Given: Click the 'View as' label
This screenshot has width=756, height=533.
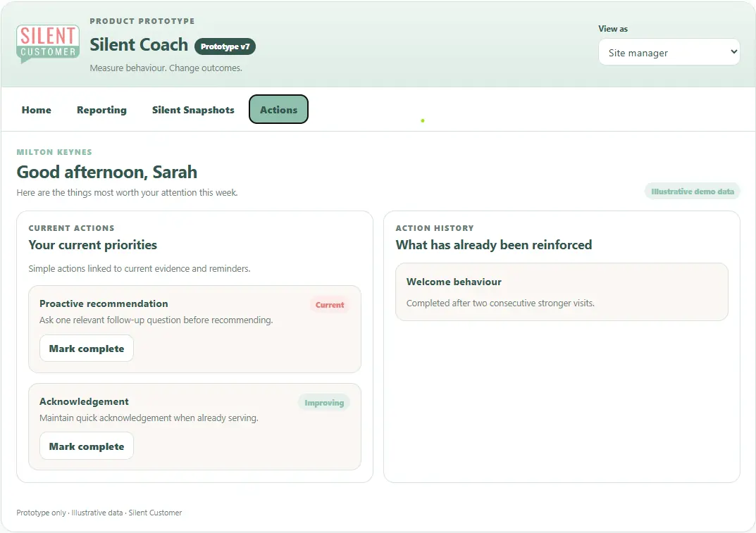Looking at the screenshot, I should (x=613, y=29).
